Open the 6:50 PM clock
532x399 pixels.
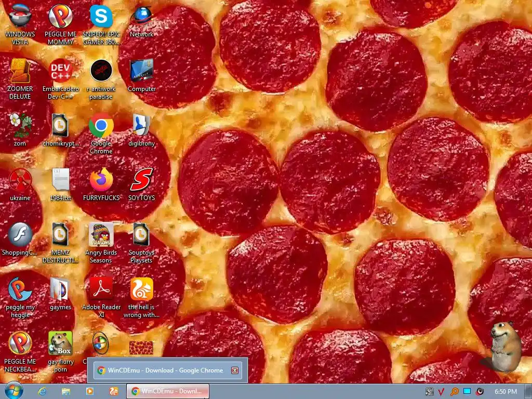506,392
